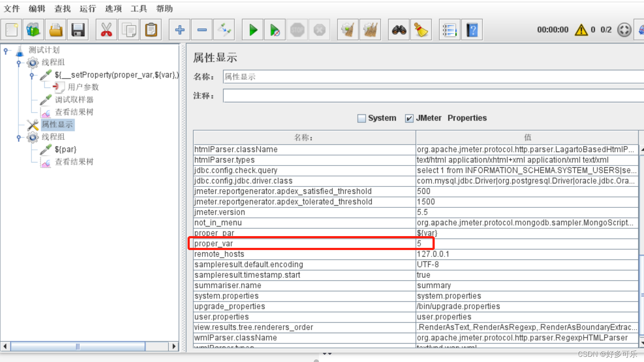
Task: Click the Clear results broom icon
Action: [x=348, y=30]
